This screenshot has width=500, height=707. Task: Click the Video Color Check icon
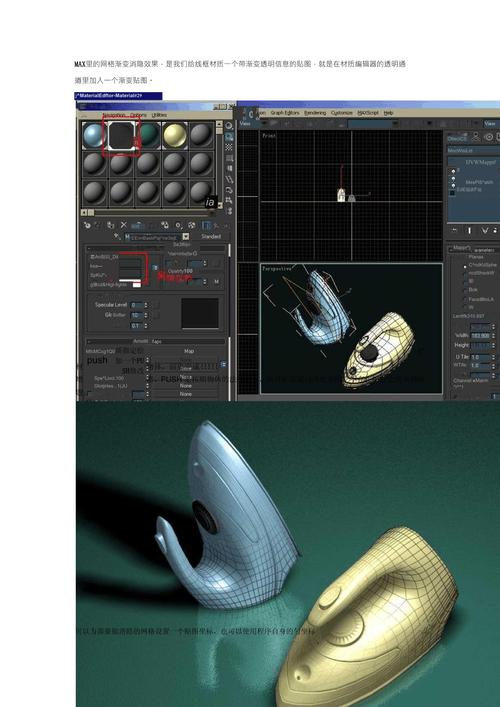point(229,169)
